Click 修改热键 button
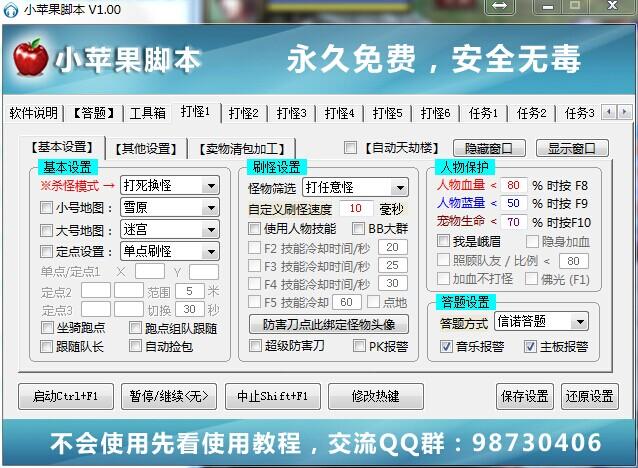This screenshot has width=638, height=468. pyautogui.click(x=376, y=396)
